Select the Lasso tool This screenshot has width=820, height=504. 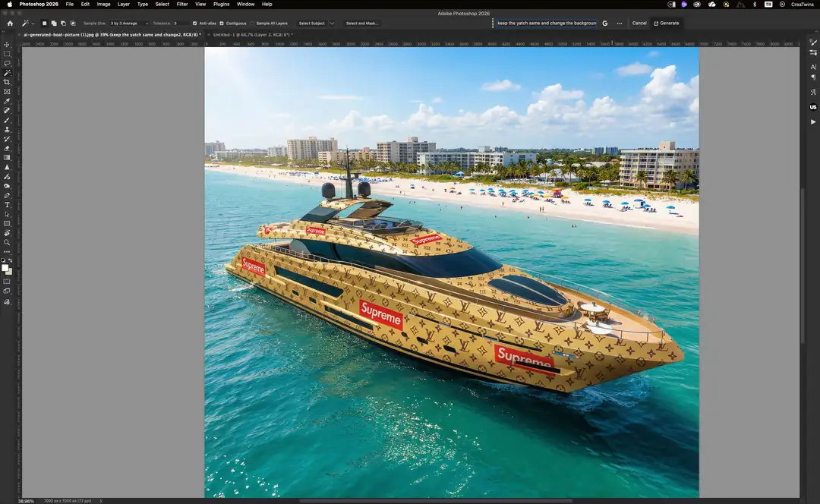pos(7,62)
